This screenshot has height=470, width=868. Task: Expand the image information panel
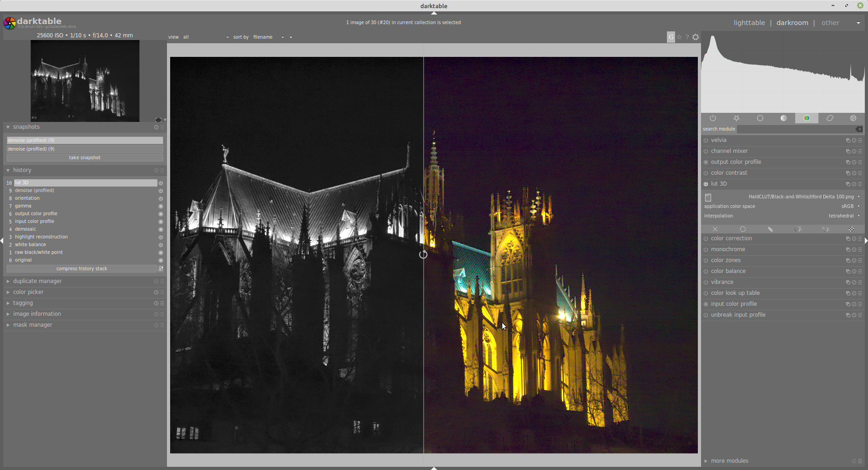pos(8,314)
